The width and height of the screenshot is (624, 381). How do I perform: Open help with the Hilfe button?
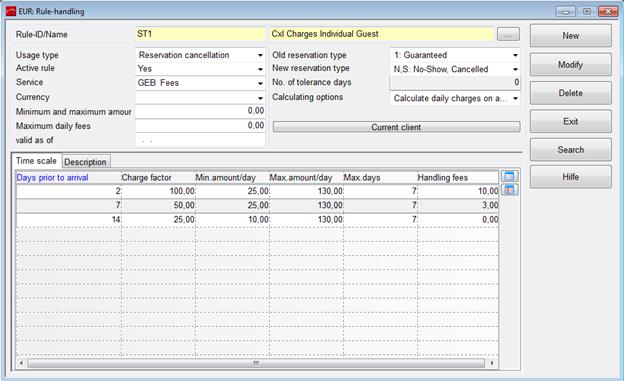[570, 177]
